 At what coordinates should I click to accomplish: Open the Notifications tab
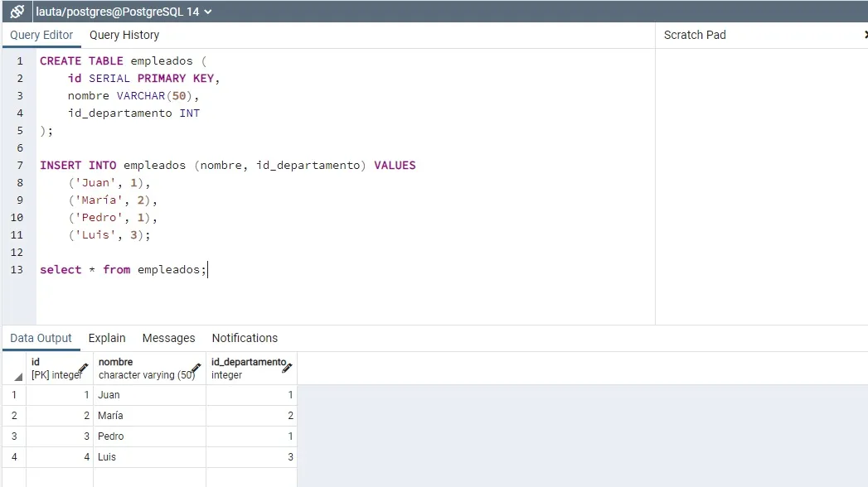[244, 338]
